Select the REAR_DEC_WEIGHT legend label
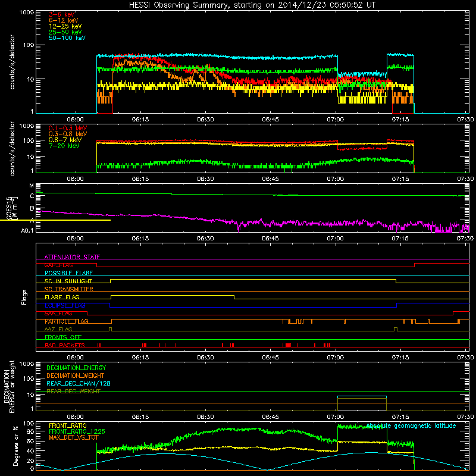Viewport: 476px width, 476px height. coord(73,392)
